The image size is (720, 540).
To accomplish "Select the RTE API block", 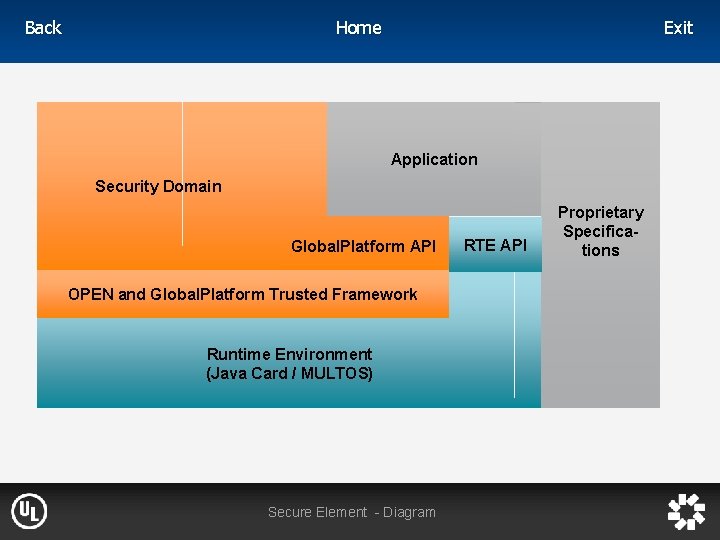I will point(495,244).
